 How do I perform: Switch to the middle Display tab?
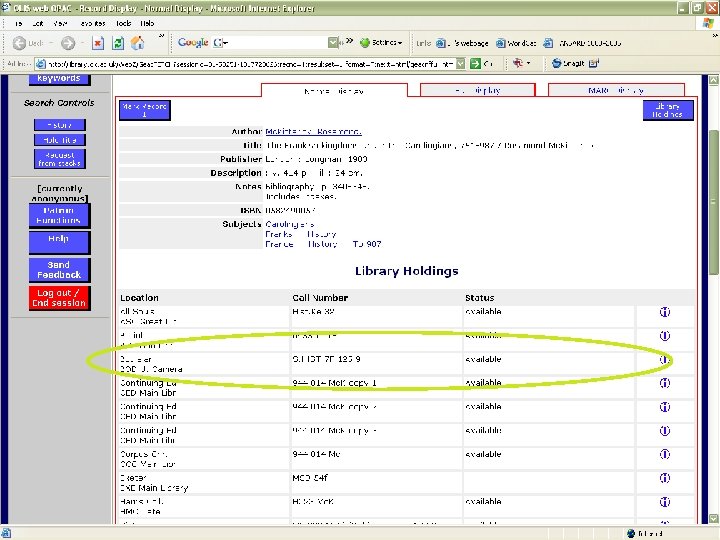(478, 90)
